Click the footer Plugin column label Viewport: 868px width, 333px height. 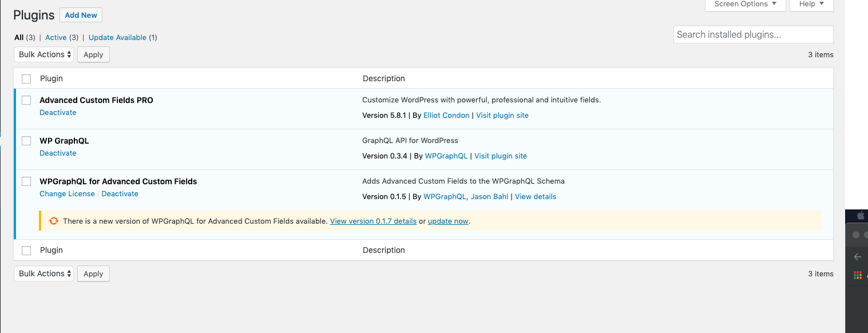51,250
